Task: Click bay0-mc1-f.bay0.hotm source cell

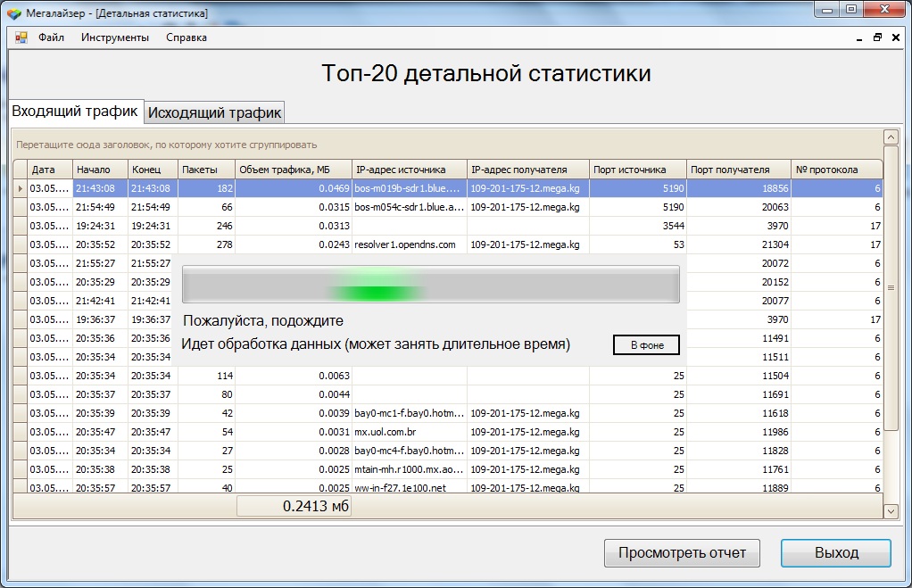Action: (x=410, y=413)
